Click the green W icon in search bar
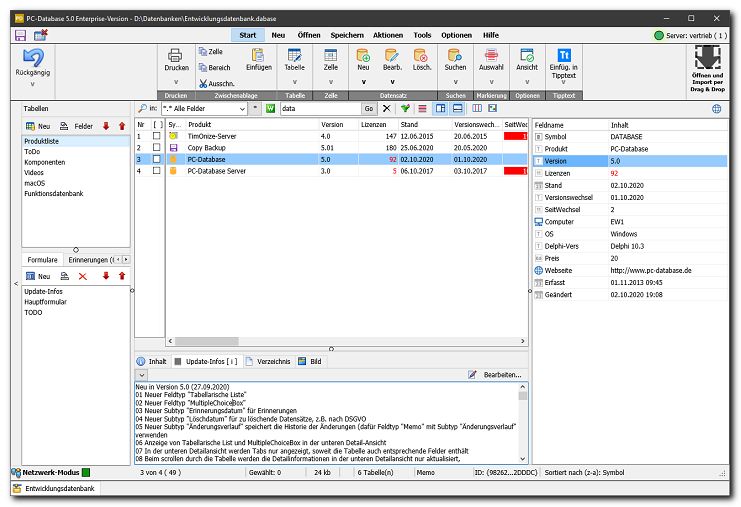 270,108
